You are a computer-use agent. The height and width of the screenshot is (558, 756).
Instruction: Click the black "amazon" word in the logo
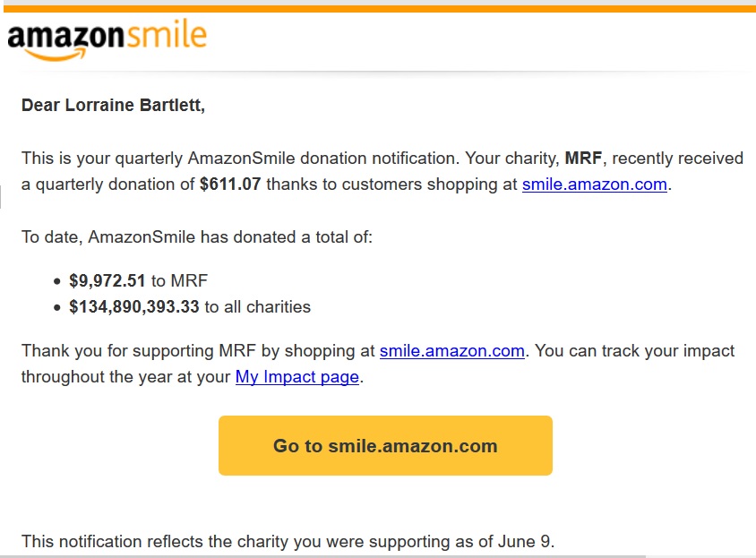(x=66, y=37)
